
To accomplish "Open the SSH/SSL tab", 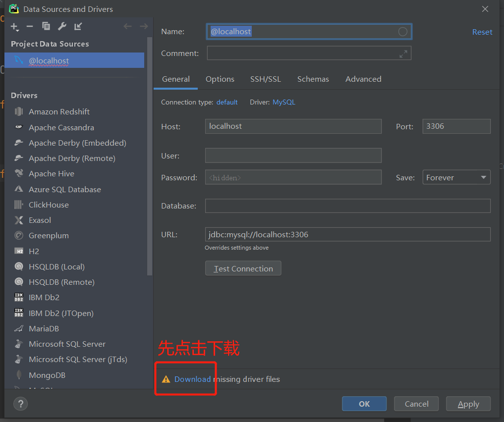I will [x=266, y=79].
